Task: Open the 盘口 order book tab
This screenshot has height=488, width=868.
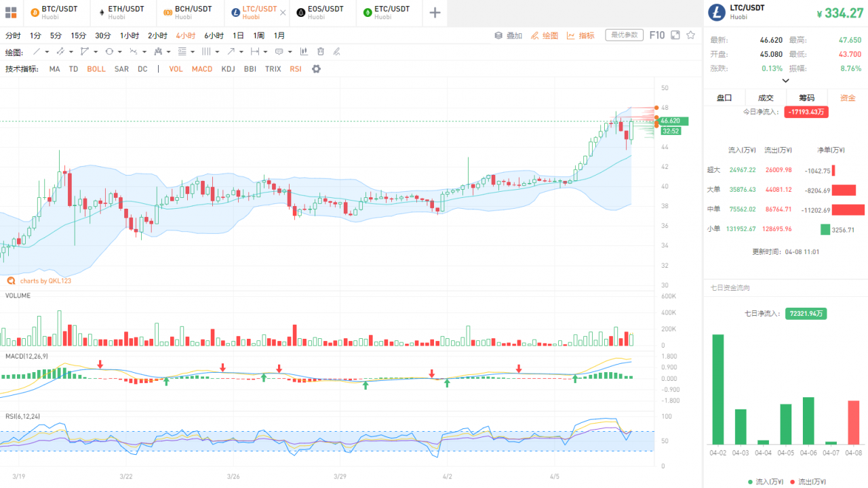Action: [724, 98]
